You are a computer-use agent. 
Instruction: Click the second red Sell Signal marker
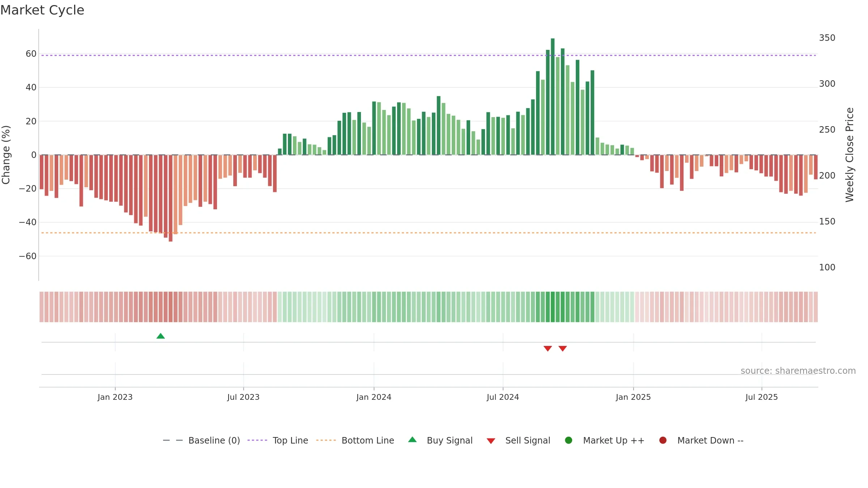562,348
